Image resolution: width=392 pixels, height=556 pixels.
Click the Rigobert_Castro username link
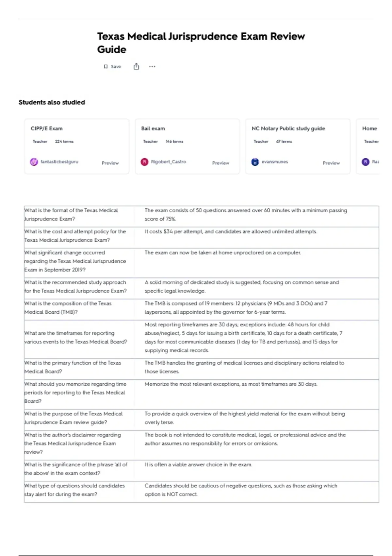(x=169, y=162)
